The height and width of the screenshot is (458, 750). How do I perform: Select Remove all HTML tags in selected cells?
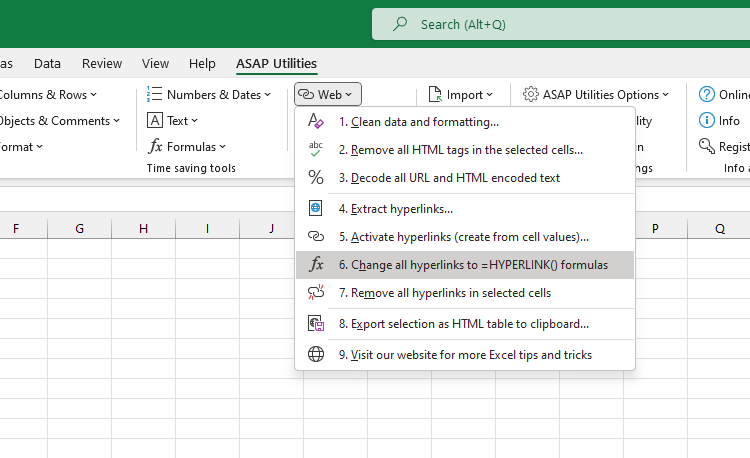(x=464, y=150)
